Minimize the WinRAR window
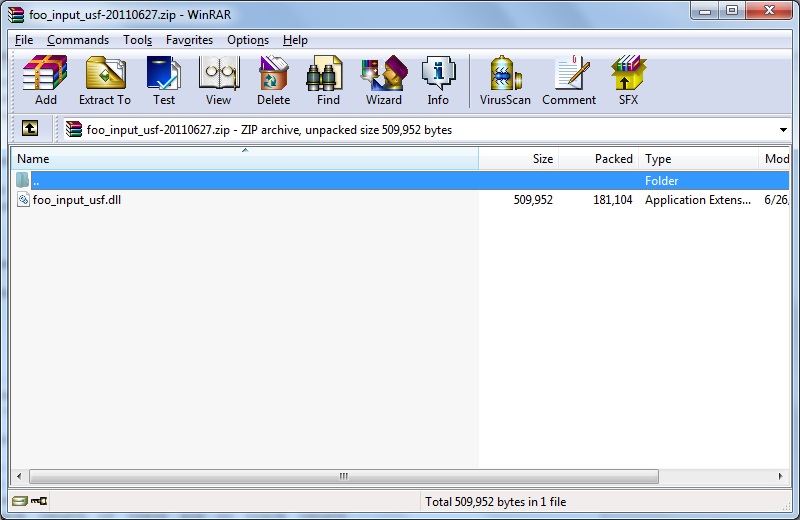The width and height of the screenshot is (800, 520). pos(705,11)
